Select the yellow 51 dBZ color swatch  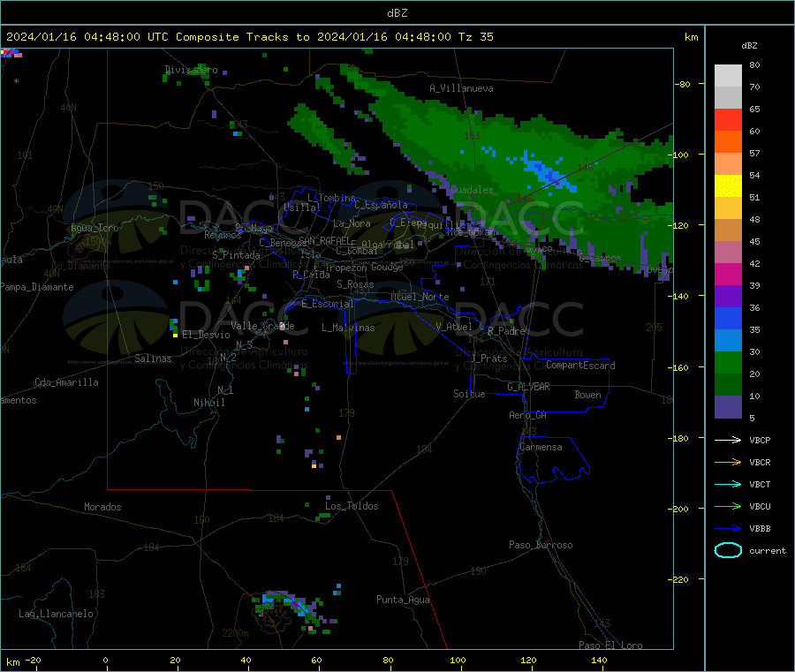click(728, 186)
